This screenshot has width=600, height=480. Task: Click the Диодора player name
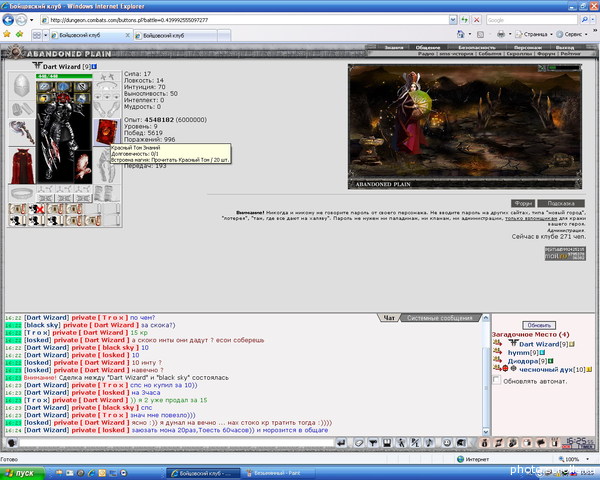point(523,361)
